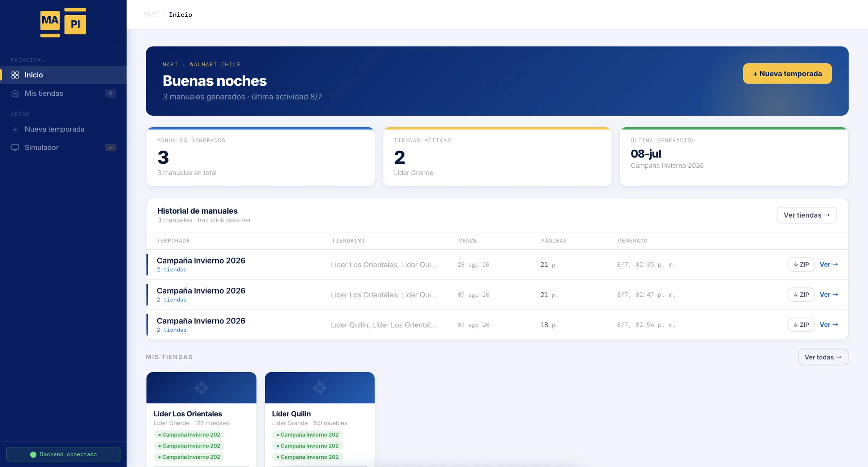Viewport: 868px width, 467px height.
Task: Click the Temporada column header
Action: click(x=173, y=241)
